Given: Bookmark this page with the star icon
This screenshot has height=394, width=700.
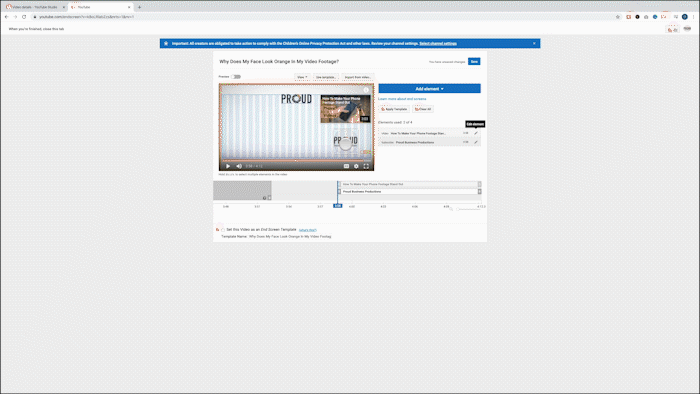Looking at the screenshot, I should point(618,17).
